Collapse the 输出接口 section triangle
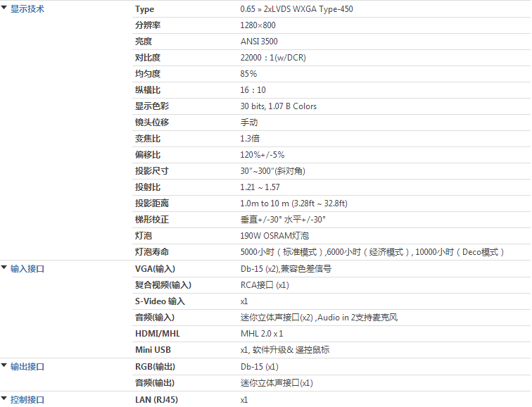532x407 pixels. [x=4, y=365]
